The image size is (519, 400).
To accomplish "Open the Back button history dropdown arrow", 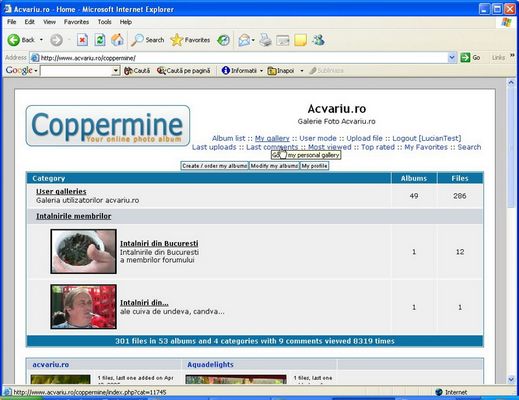I will 41,40.
